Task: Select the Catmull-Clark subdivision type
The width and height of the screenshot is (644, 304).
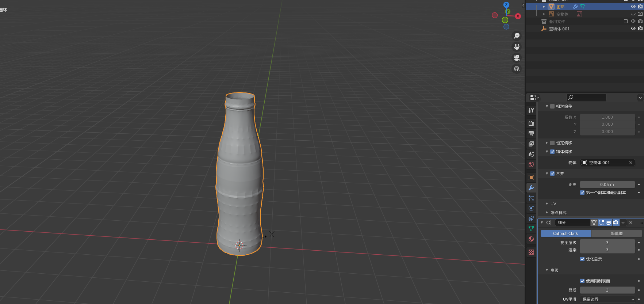Action: pos(566,233)
